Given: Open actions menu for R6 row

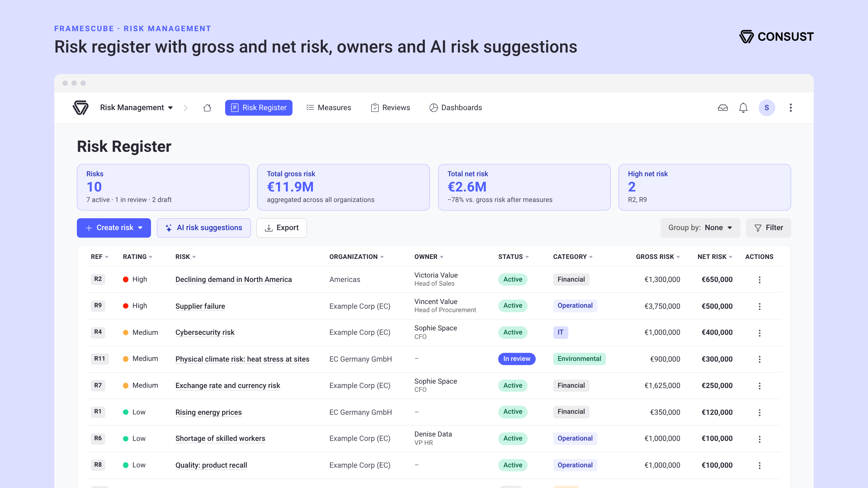Looking at the screenshot, I should pyautogui.click(x=759, y=439).
